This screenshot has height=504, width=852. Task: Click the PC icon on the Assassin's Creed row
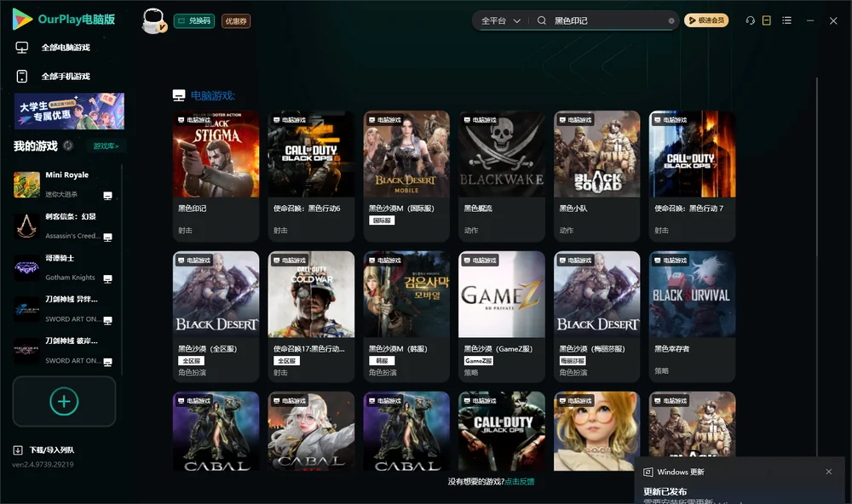pyautogui.click(x=107, y=238)
